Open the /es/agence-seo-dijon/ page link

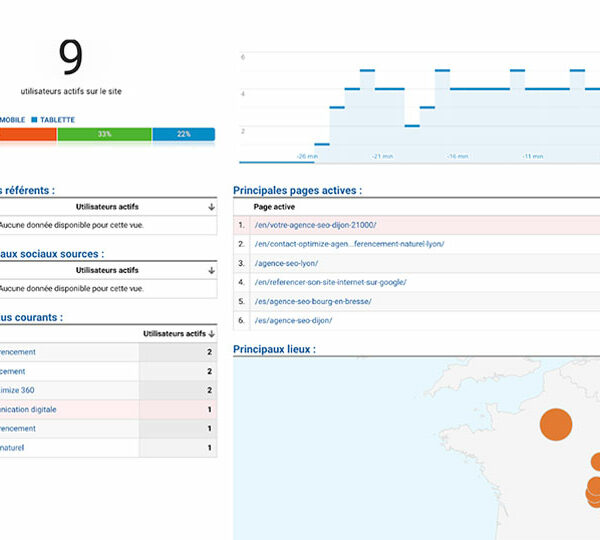293,320
